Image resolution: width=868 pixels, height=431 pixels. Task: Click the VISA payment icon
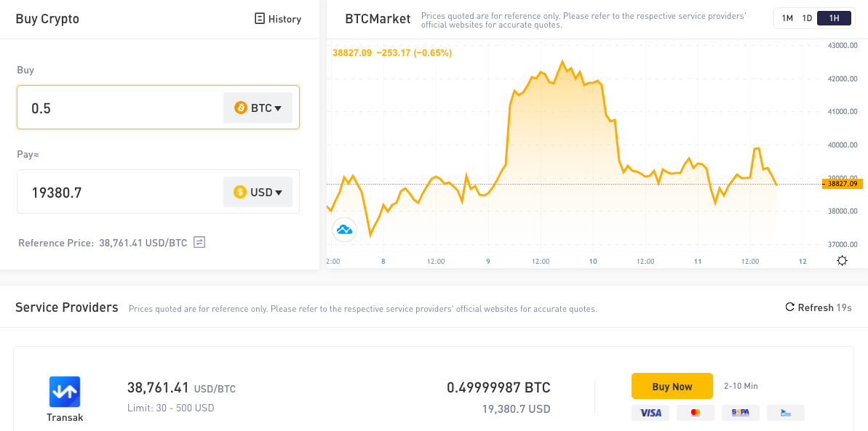point(650,413)
